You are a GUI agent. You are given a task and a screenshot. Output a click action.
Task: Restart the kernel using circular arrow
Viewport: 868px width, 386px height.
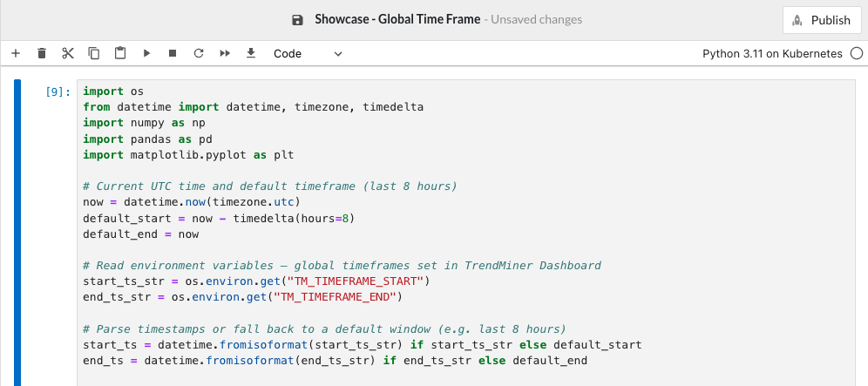(x=199, y=54)
